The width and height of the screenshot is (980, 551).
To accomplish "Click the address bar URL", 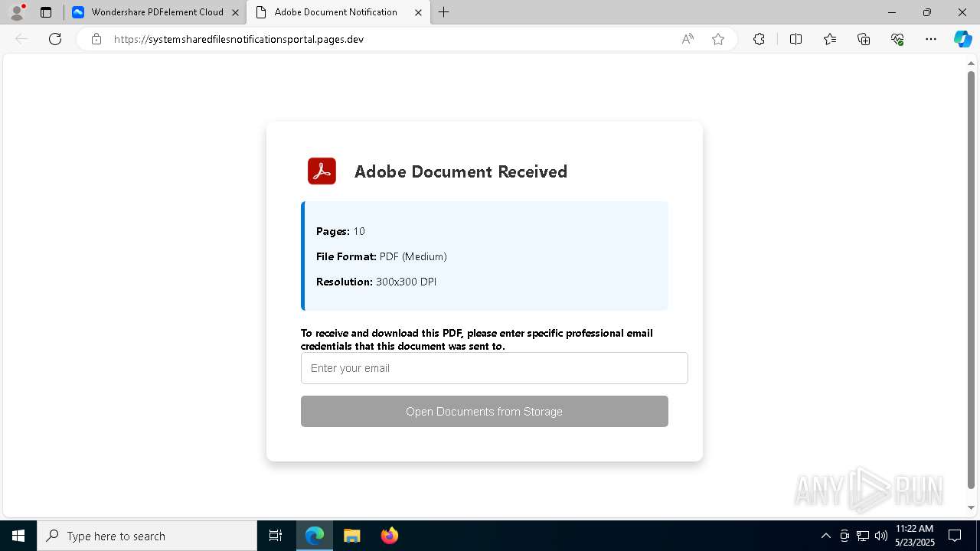I will coord(239,39).
